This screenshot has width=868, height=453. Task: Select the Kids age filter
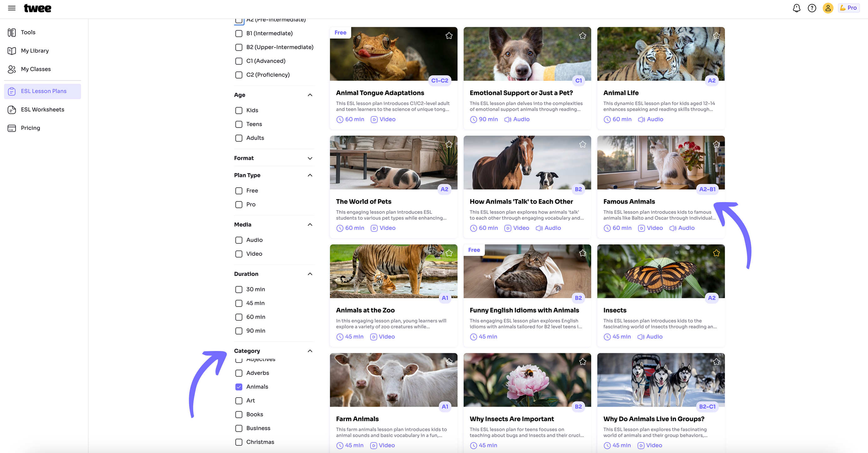tap(239, 110)
